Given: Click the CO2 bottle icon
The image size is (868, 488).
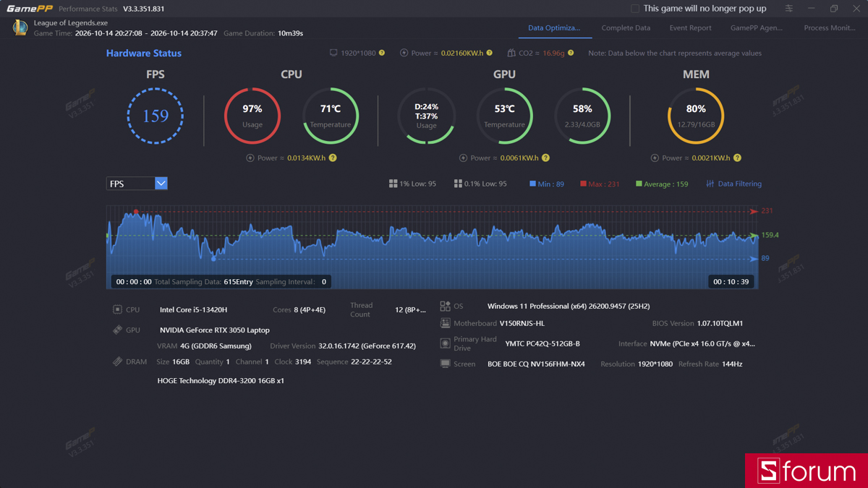Looking at the screenshot, I should click(511, 53).
